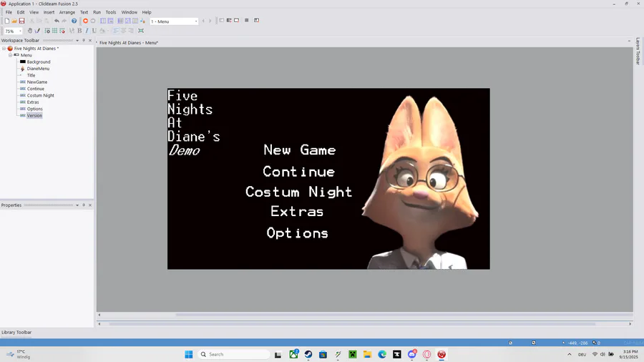Open the text color dropdown arrow
Image resolution: width=644 pixels, height=362 pixels.
[108, 31]
